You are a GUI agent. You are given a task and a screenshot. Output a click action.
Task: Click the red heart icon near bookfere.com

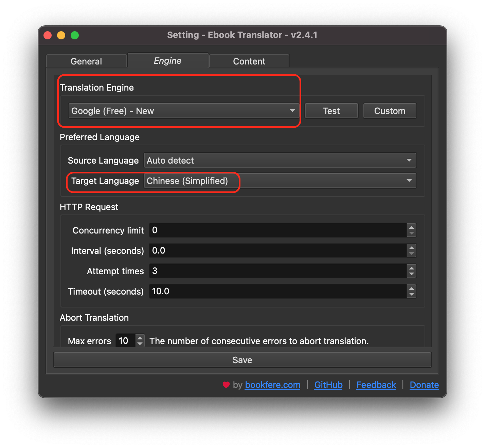pyautogui.click(x=226, y=385)
